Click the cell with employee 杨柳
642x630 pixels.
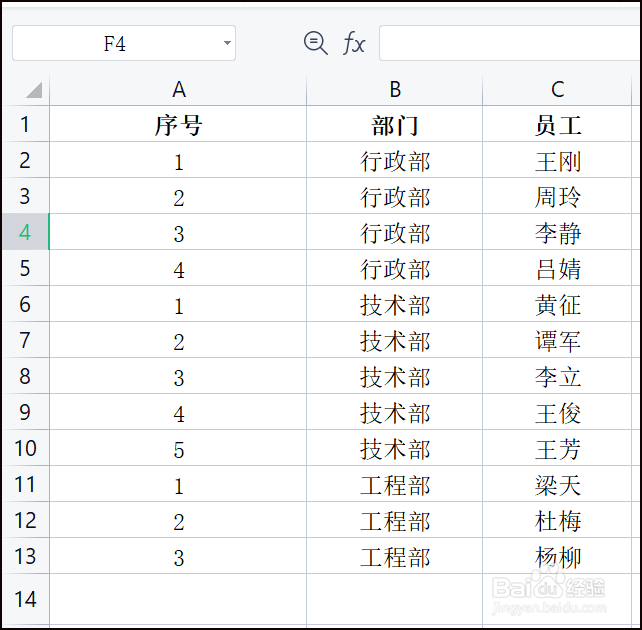pos(557,557)
